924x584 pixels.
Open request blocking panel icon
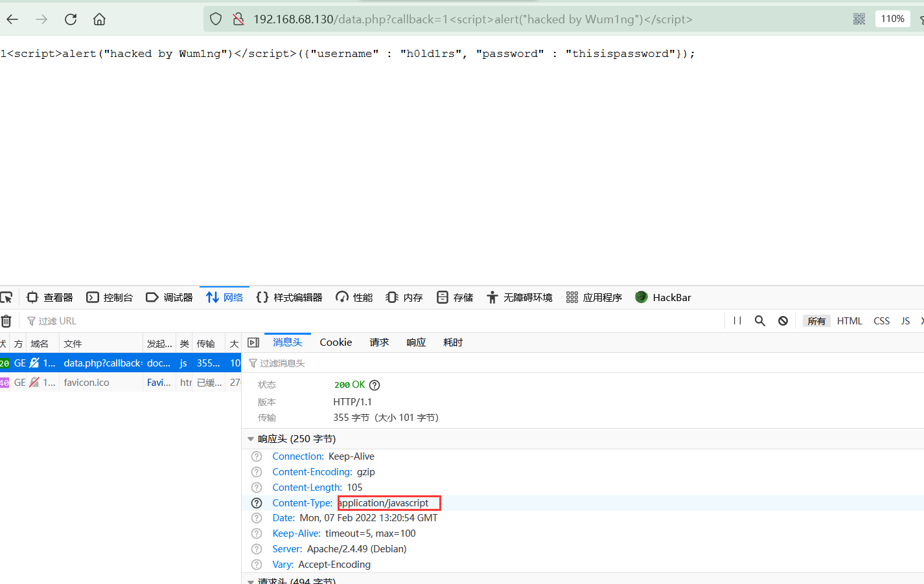pos(783,321)
